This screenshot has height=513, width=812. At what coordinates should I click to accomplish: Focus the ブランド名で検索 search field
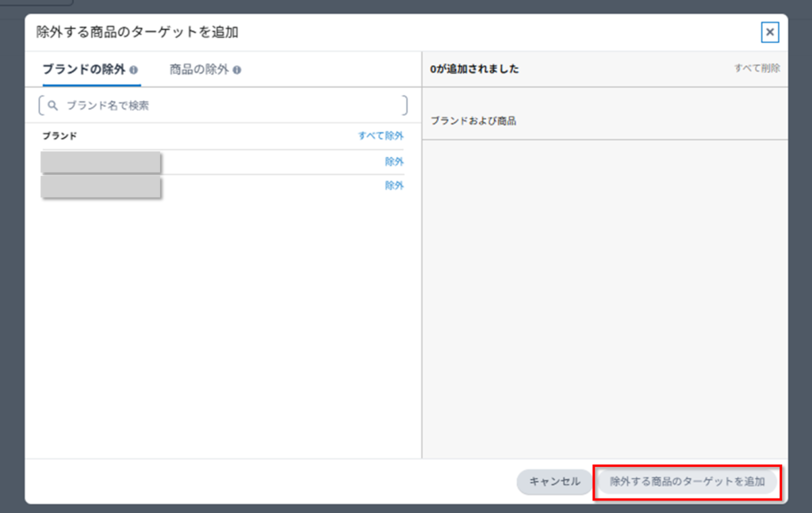230,105
